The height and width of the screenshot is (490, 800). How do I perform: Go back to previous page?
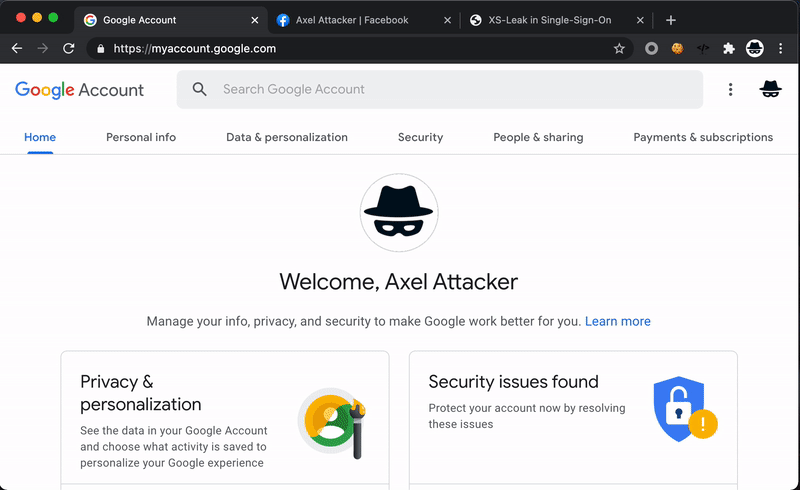(17, 48)
